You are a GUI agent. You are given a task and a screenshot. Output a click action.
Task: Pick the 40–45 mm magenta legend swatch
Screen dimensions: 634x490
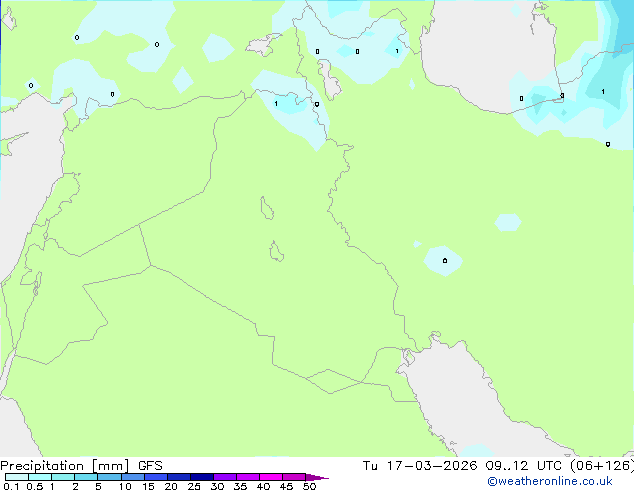coord(271,477)
